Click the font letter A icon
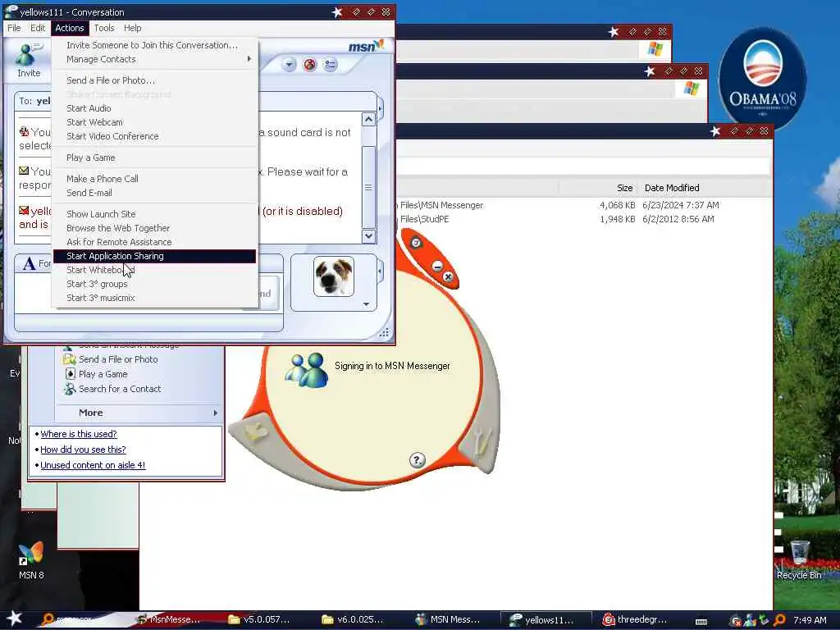Viewport: 840px width, 630px height. tap(29, 263)
